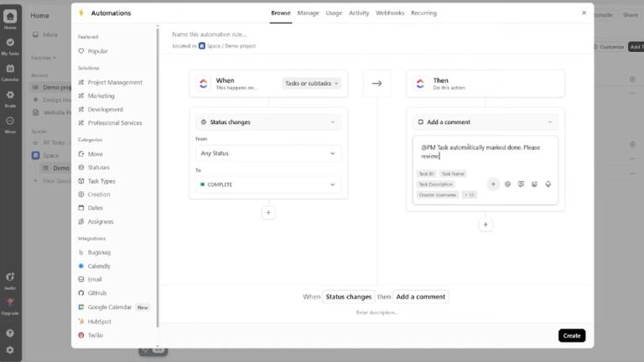Switch to the Activity tab
Screen dimensions: 644x362
point(359,13)
